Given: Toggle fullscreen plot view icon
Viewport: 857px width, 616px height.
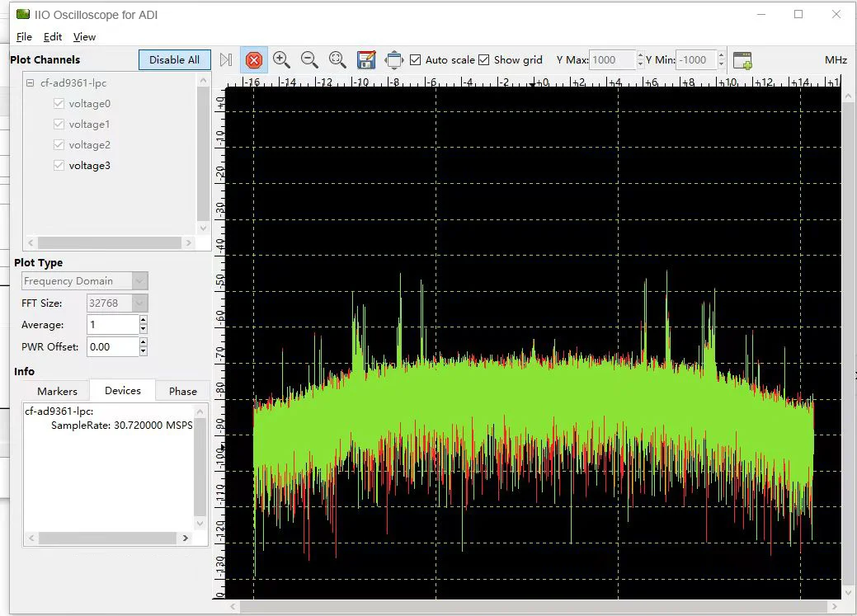Looking at the screenshot, I should [393, 59].
